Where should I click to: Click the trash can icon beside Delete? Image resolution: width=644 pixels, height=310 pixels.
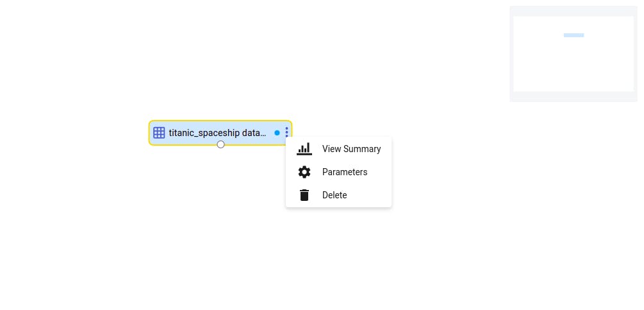304,195
